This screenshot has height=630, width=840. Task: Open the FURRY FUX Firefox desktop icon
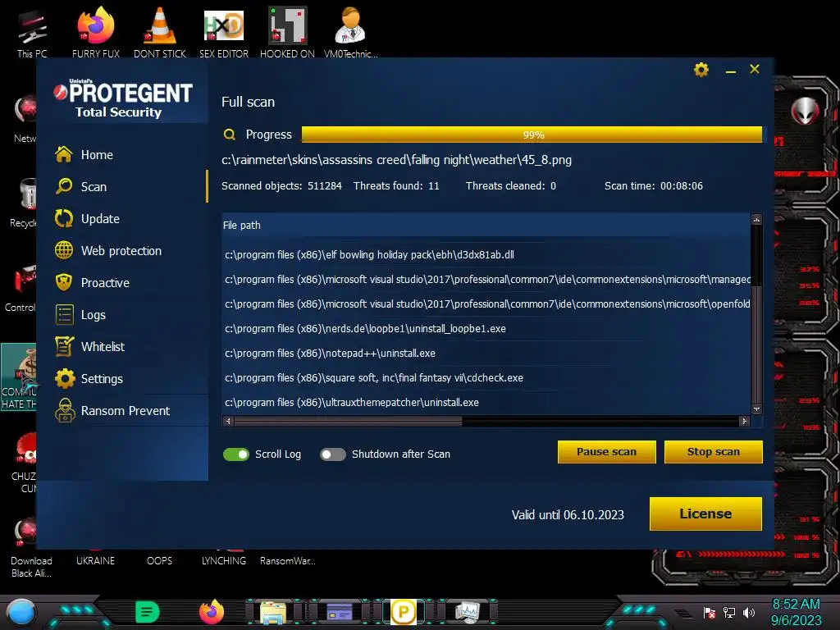click(x=96, y=32)
